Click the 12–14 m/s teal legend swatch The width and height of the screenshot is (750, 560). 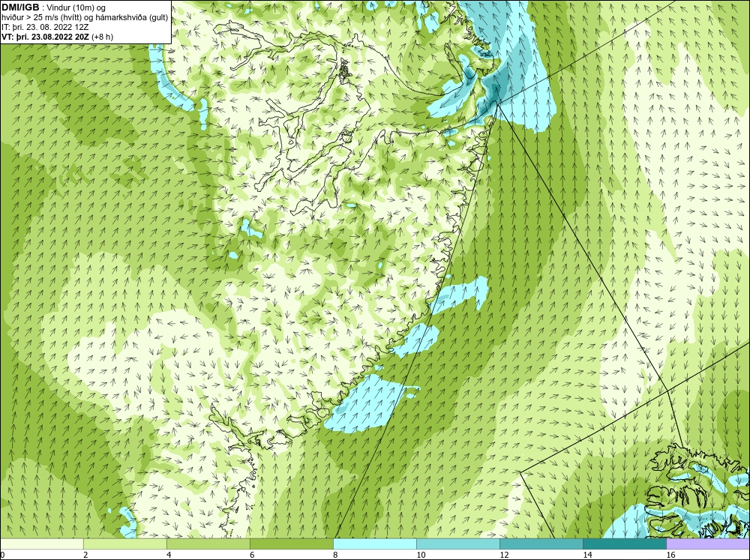point(541,544)
